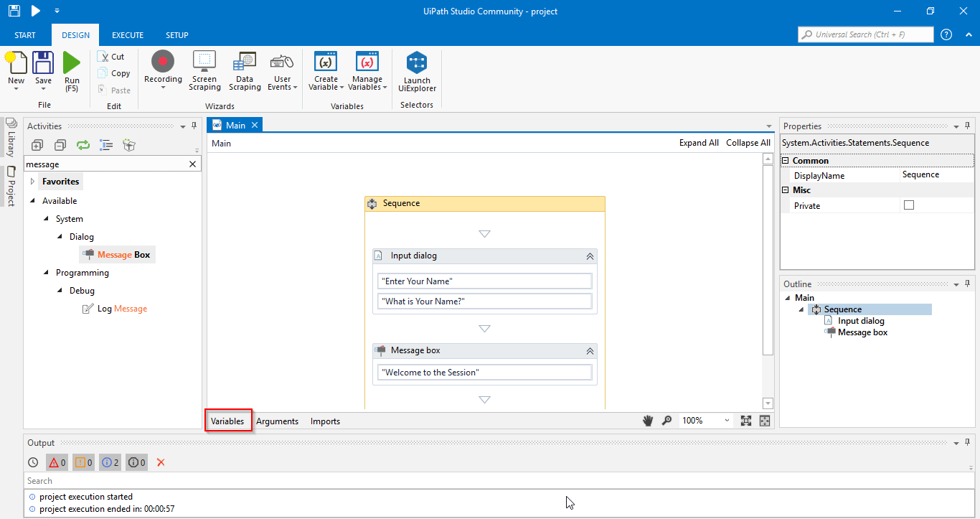This screenshot has width=980, height=519.
Task: Expand the Favorites tree node
Action: pos(32,182)
